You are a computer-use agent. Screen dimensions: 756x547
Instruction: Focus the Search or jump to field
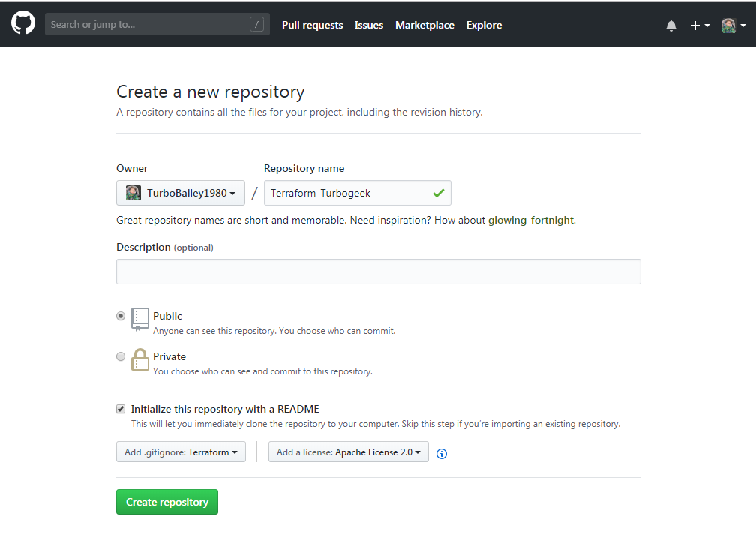(x=157, y=24)
